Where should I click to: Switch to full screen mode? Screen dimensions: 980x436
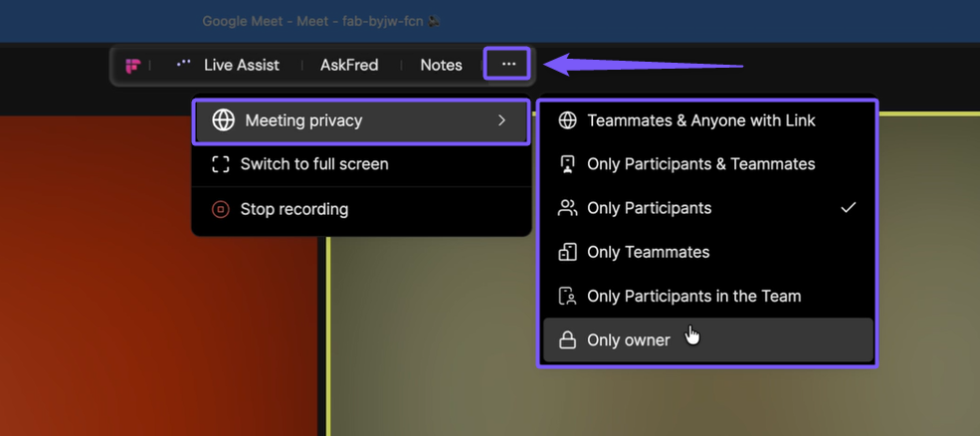click(x=313, y=164)
